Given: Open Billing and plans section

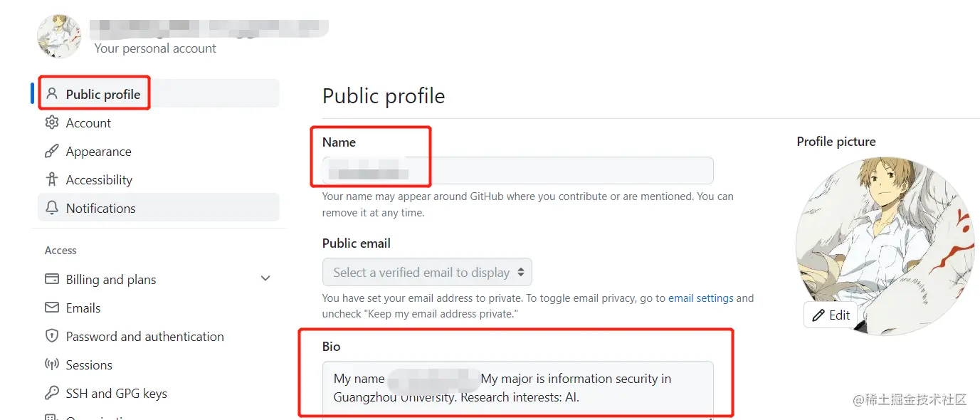Looking at the screenshot, I should pyautogui.click(x=159, y=279).
